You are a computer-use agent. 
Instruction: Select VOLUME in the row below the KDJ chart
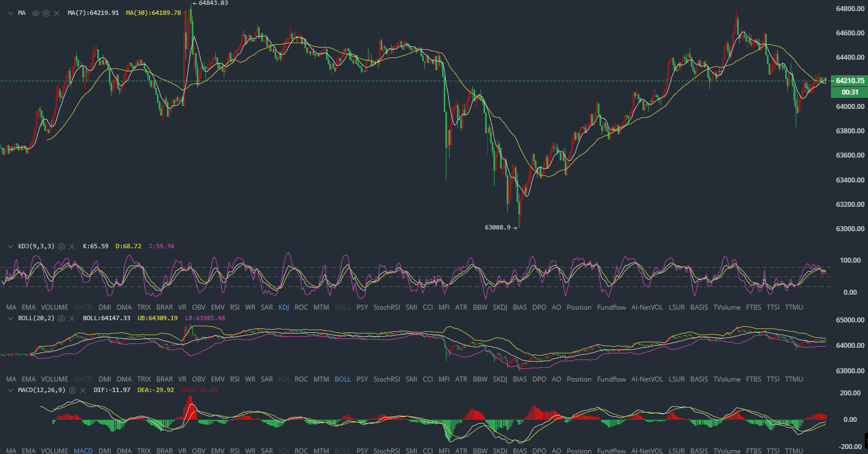coord(55,307)
